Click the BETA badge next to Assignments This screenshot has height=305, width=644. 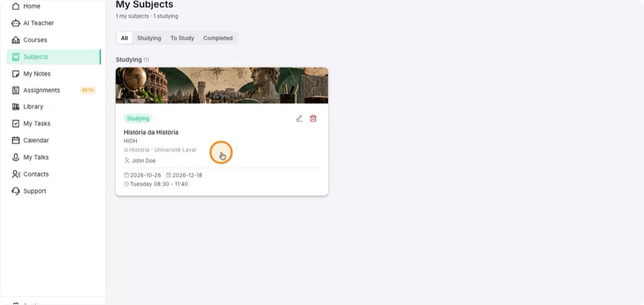pos(88,90)
